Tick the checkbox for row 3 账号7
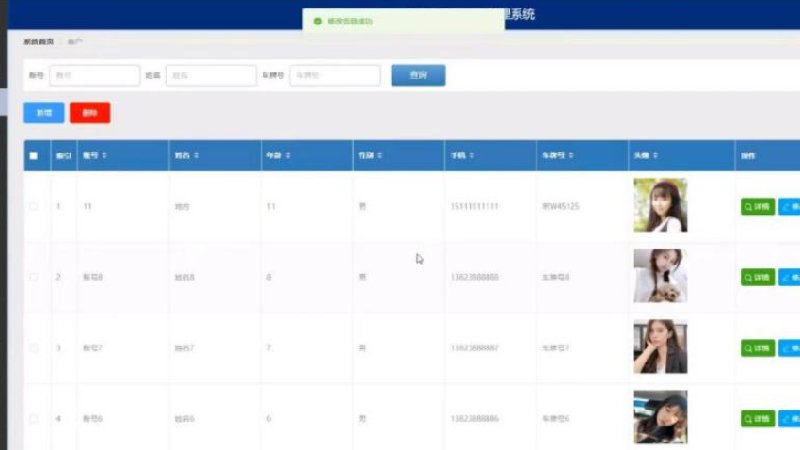800x450 pixels. point(34,348)
